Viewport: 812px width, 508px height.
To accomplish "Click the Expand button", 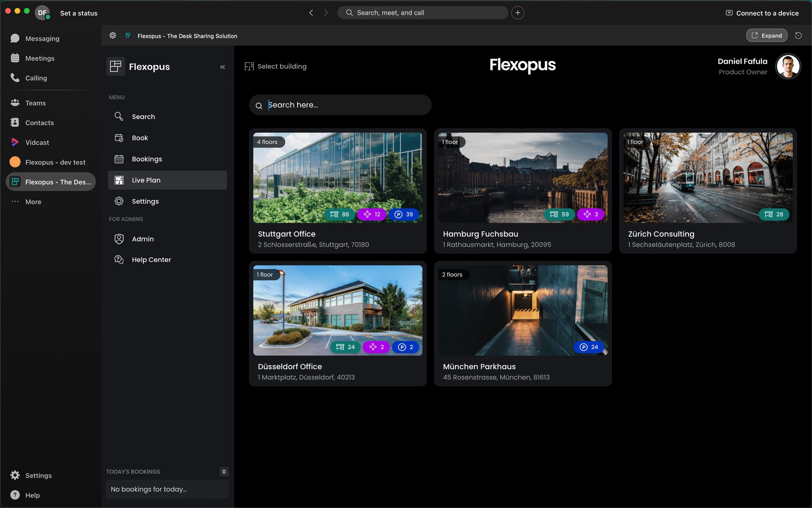I will click(x=767, y=36).
